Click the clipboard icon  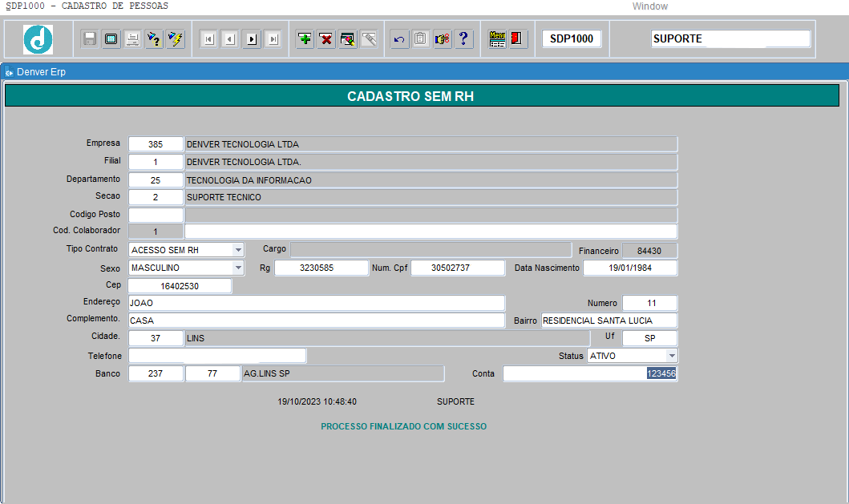tap(421, 39)
